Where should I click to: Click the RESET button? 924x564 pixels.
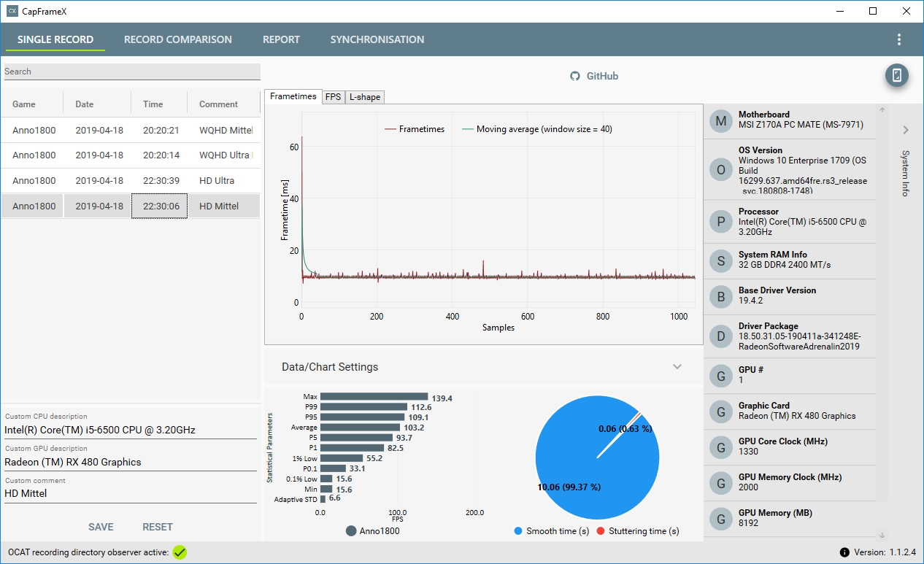pyautogui.click(x=158, y=527)
